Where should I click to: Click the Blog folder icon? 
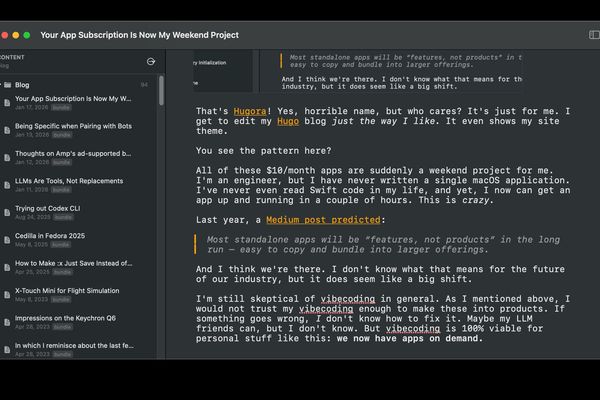[8, 85]
